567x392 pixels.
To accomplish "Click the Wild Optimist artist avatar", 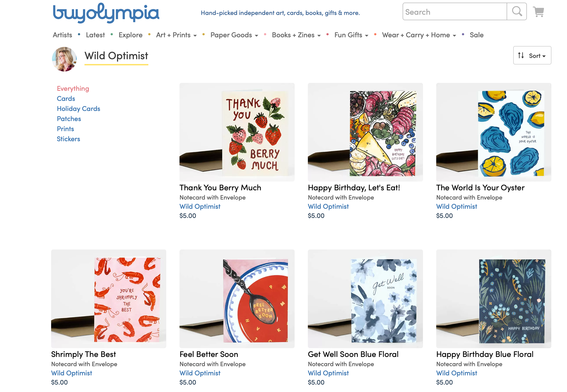I will pos(64,59).
